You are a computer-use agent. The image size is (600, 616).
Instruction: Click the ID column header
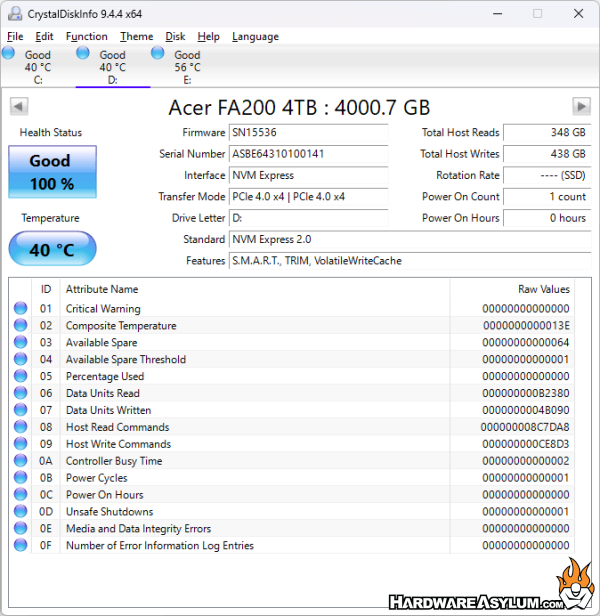tap(46, 289)
